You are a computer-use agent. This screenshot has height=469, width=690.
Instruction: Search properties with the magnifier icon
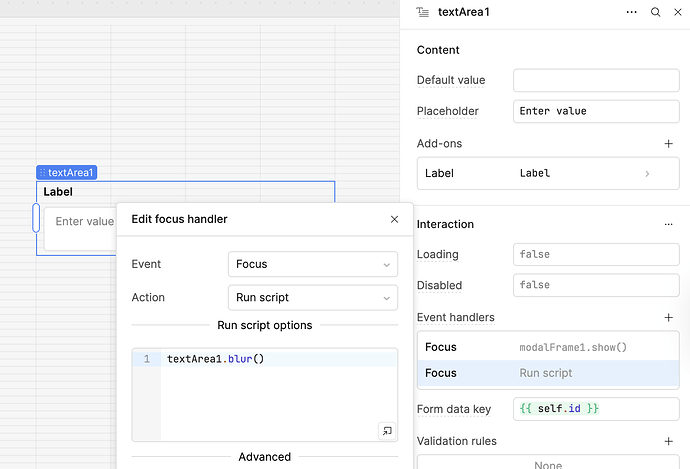pyautogui.click(x=655, y=13)
